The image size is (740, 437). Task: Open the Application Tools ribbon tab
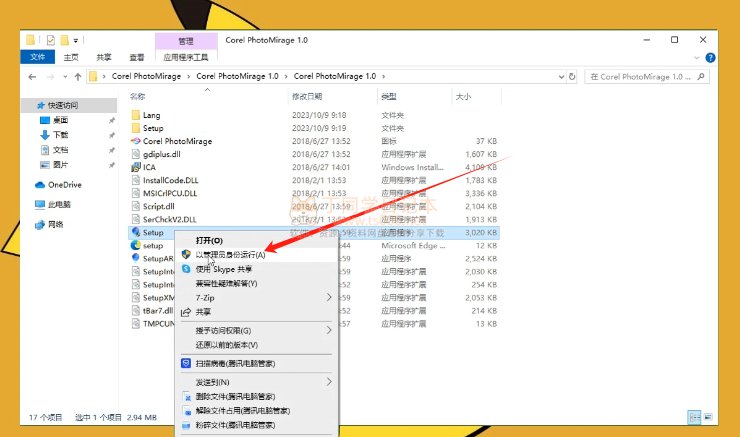click(186, 57)
